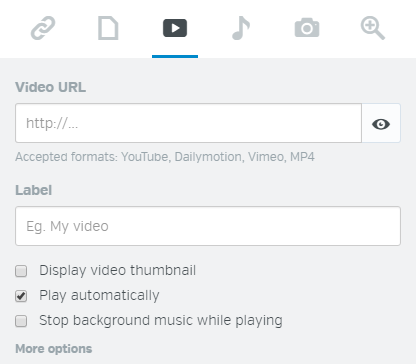Enable Display video thumbnail checkbox
This screenshot has height=364, width=416.
point(21,271)
